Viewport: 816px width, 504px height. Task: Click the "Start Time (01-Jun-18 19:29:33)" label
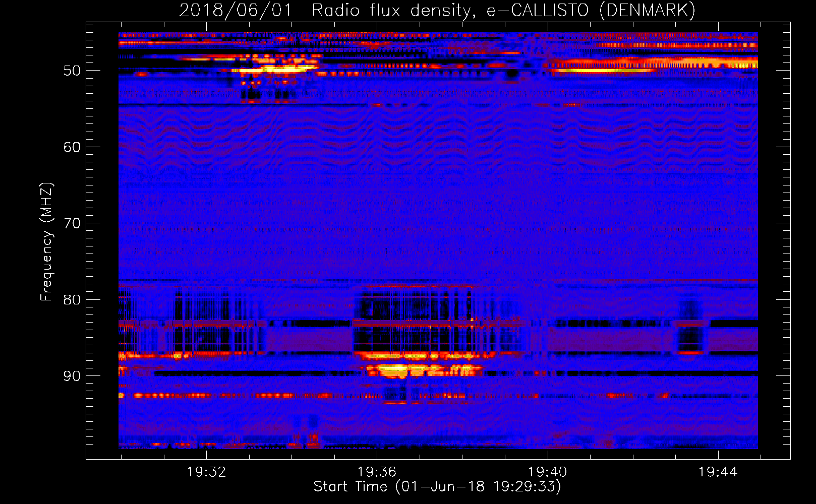pyautogui.click(x=437, y=487)
